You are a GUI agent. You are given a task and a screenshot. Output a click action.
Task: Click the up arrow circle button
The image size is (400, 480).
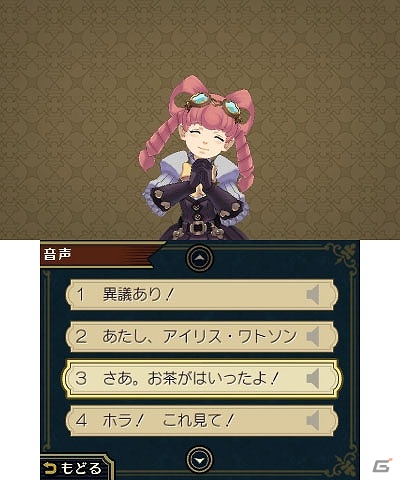click(200, 258)
